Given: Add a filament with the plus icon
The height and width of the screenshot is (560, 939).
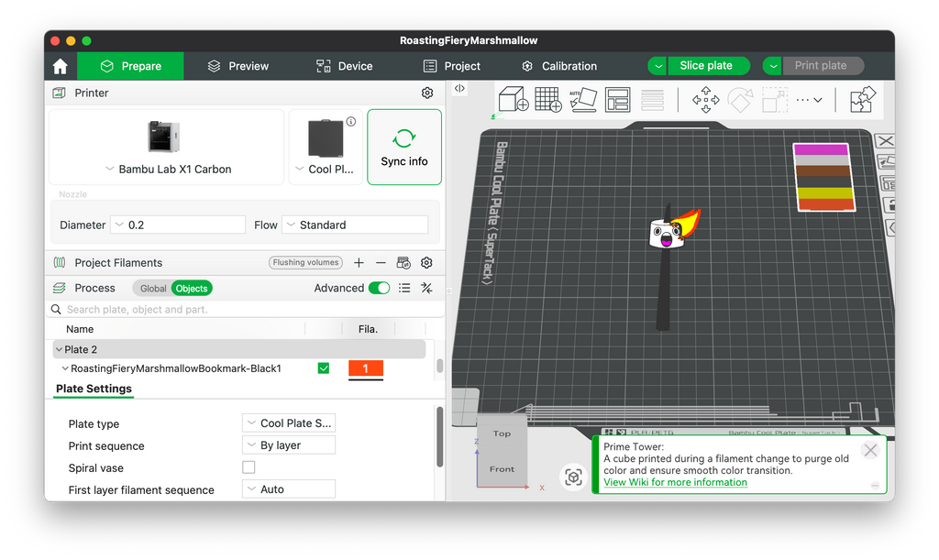Looking at the screenshot, I should pos(359,263).
